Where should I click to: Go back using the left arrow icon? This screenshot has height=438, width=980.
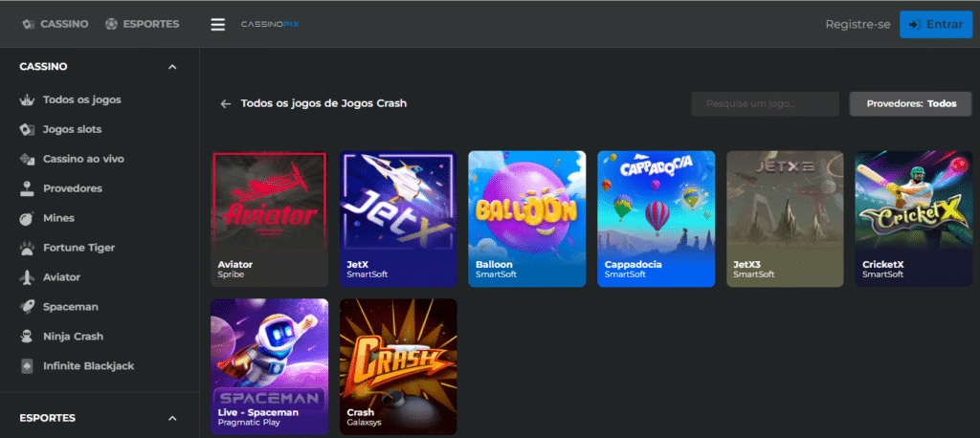226,103
